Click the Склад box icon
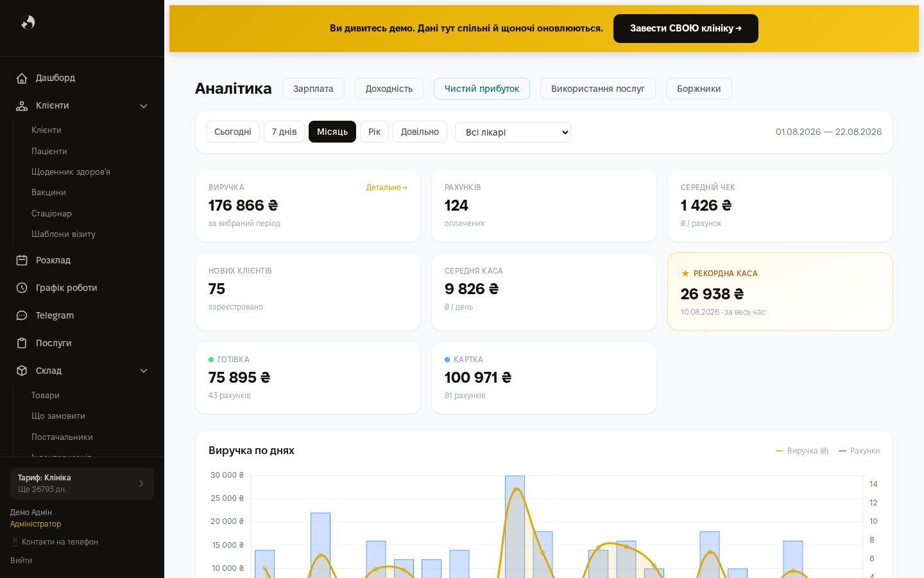Image resolution: width=924 pixels, height=578 pixels. coord(22,371)
